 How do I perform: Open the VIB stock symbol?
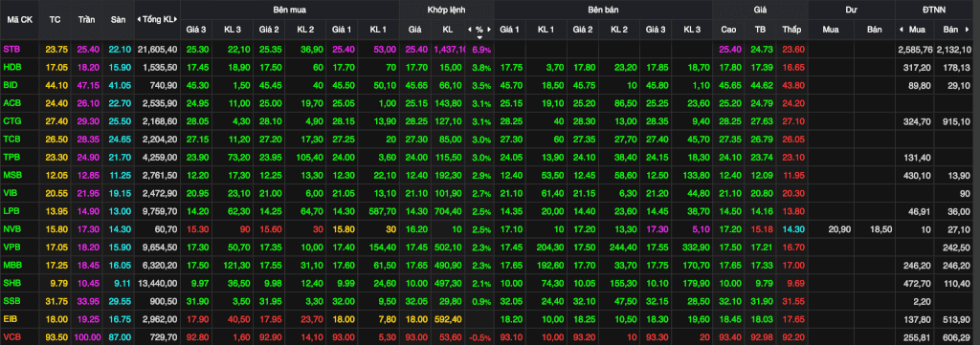[x=11, y=193]
